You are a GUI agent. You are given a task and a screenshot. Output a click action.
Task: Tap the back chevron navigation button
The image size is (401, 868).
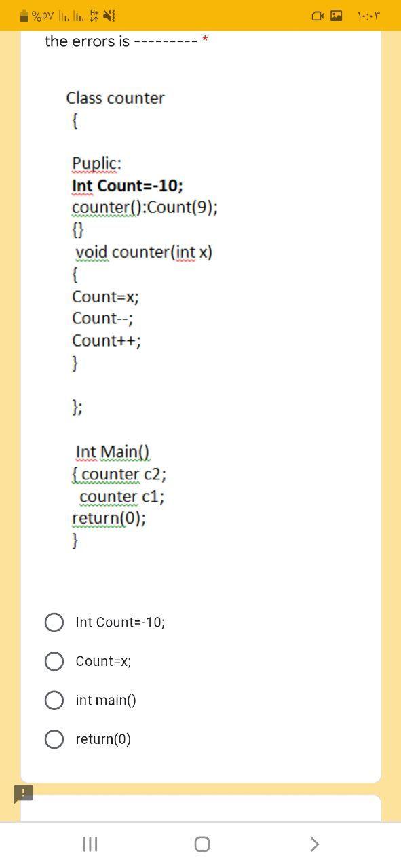[314, 844]
